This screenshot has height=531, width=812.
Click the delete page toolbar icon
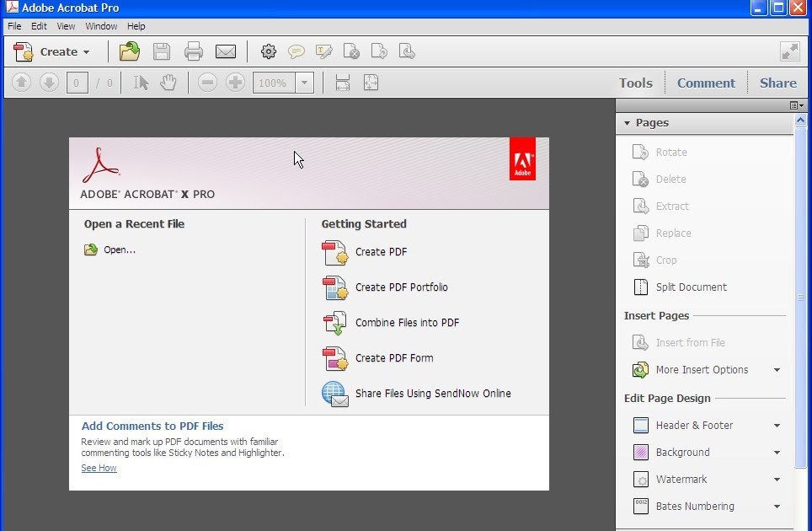[x=351, y=51]
